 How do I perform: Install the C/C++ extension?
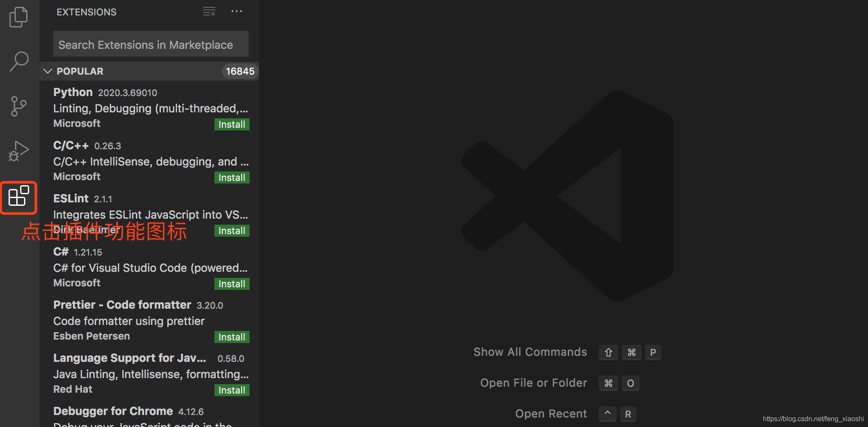click(x=232, y=177)
